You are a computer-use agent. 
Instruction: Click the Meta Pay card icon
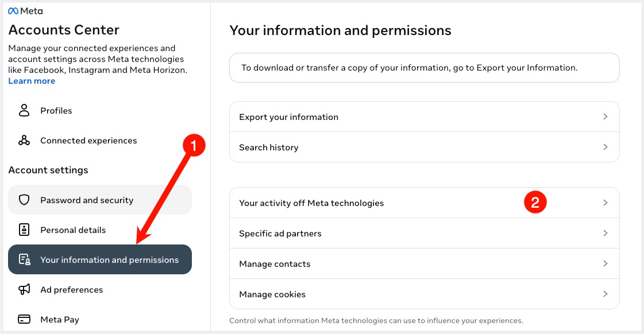[x=24, y=320]
